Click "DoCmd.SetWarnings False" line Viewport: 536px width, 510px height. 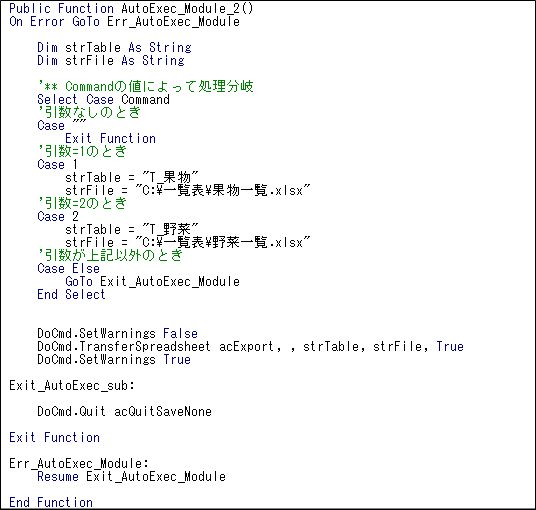tap(118, 333)
